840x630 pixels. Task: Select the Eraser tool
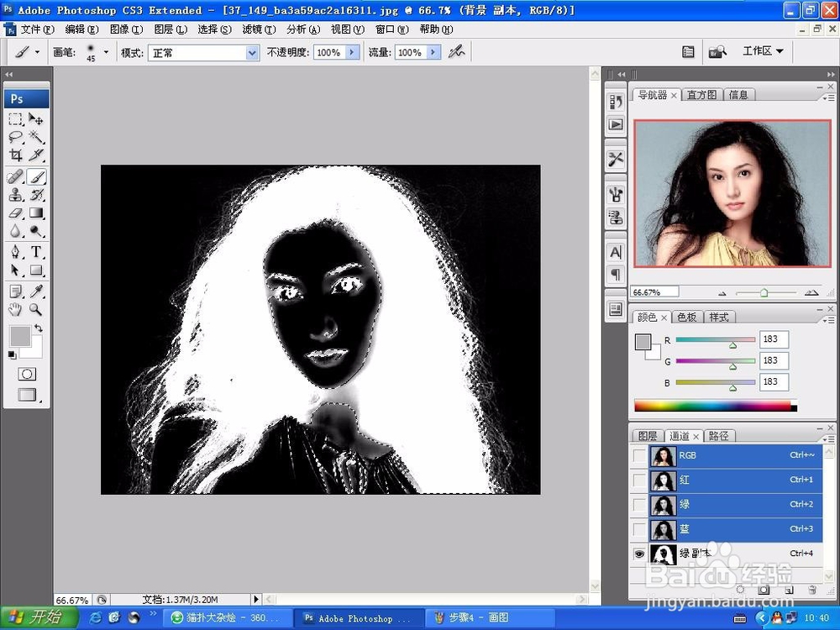(14, 213)
